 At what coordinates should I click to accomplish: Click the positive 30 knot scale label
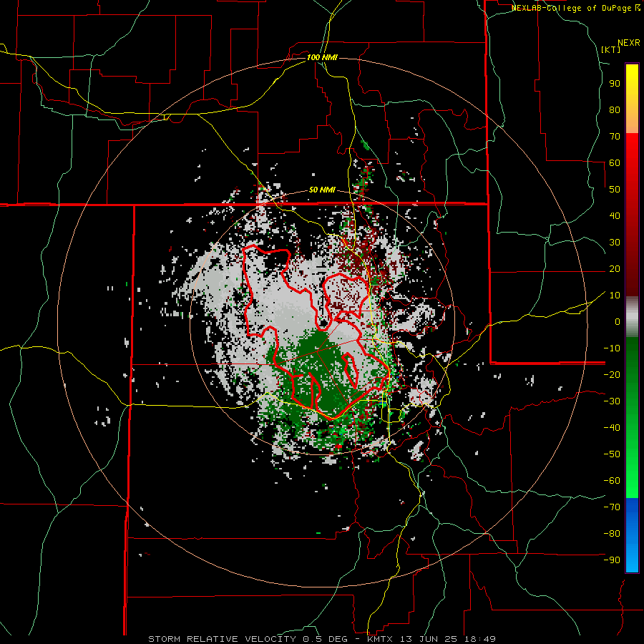pos(615,243)
